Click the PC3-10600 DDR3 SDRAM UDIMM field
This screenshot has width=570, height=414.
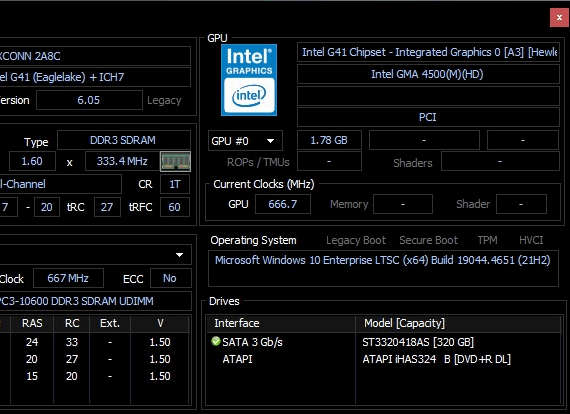[x=95, y=301]
